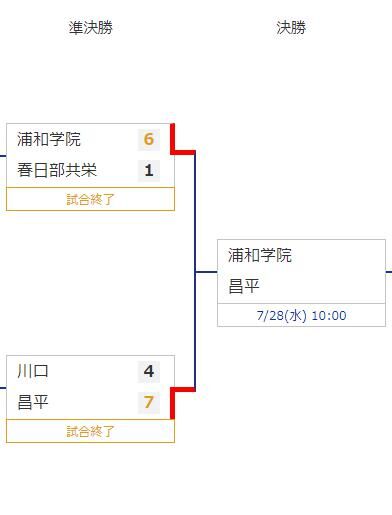The height and width of the screenshot is (515, 392).
Task: Click 浦和学院 in the final match box
Action: click(x=260, y=255)
